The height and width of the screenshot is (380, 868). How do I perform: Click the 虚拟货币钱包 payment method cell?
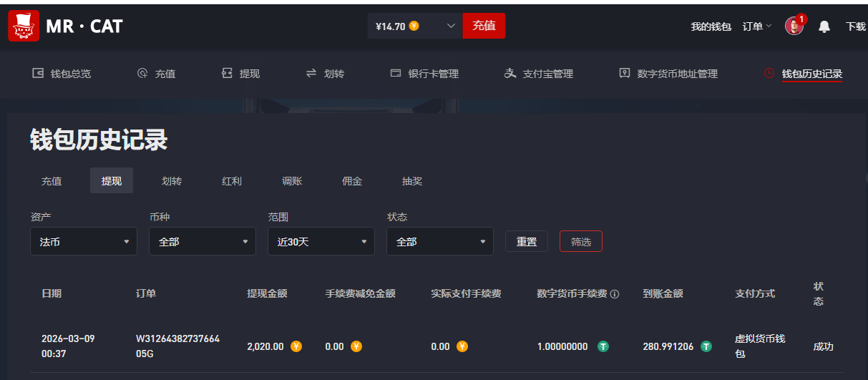[x=760, y=346]
